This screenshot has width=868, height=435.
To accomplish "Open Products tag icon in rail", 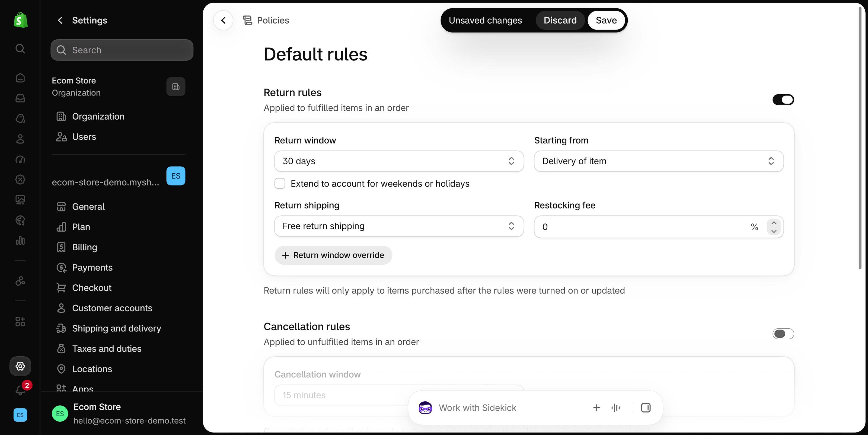I will [20, 119].
